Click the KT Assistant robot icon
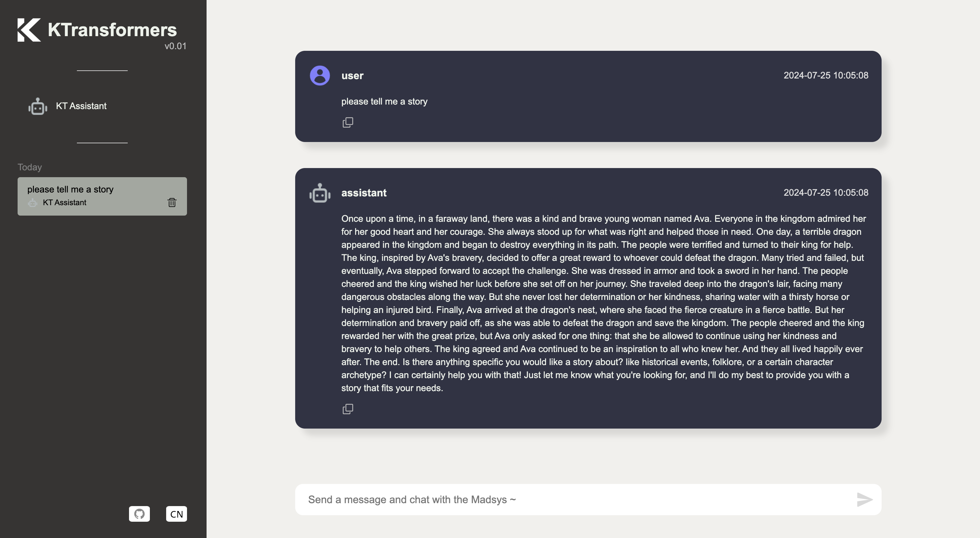 click(38, 106)
